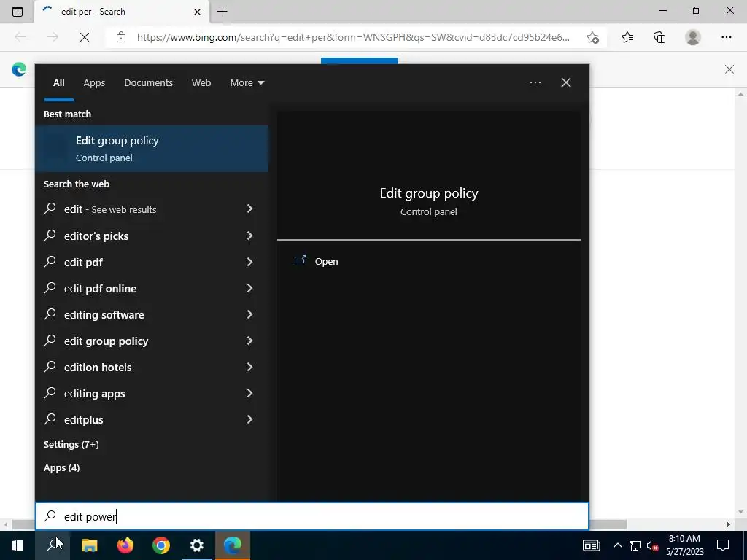Click Edge logo in notification bar
747x560 pixels.
tap(19, 69)
